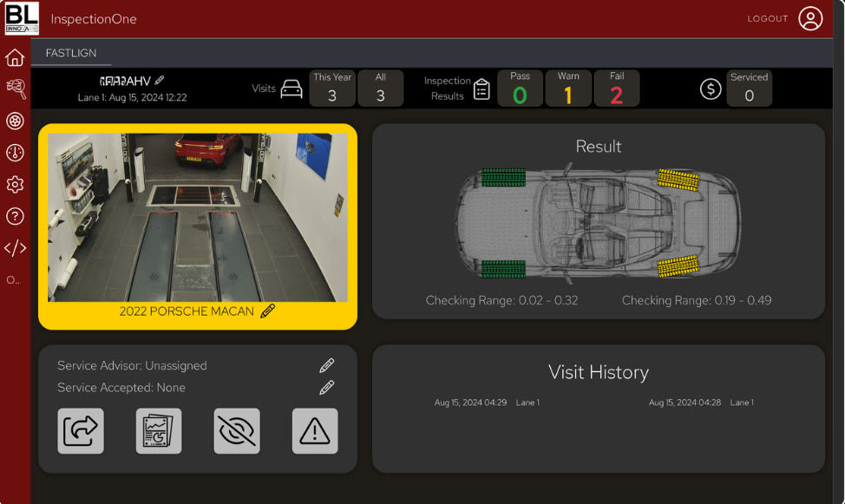Open visit Aug 15, 2024 04:29 Lane 1
Viewport: 845px width, 504px height.
point(487,403)
